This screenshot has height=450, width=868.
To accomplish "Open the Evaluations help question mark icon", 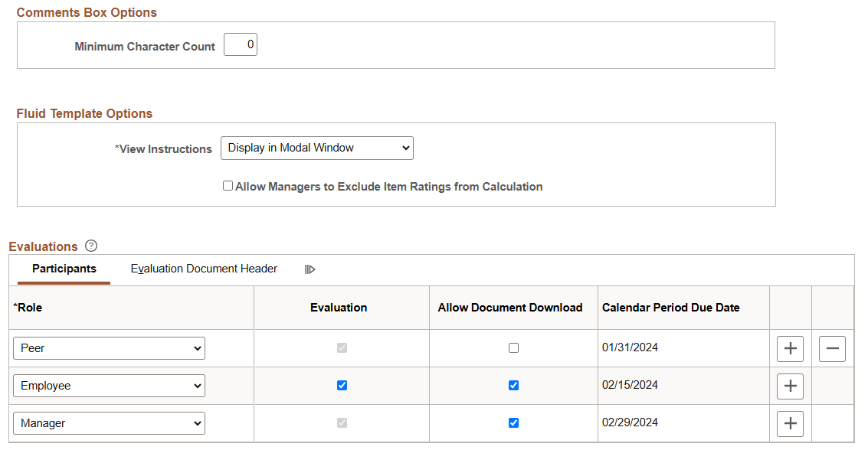I will coord(91,246).
